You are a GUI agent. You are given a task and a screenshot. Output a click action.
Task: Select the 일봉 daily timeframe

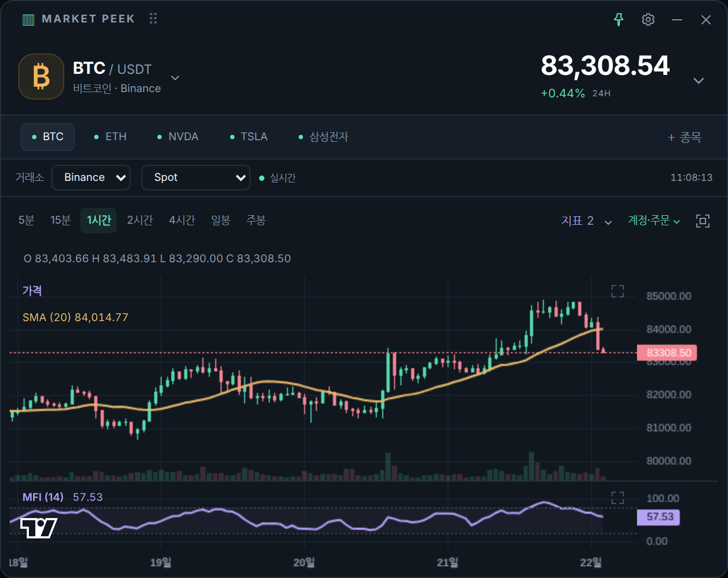[221, 220]
